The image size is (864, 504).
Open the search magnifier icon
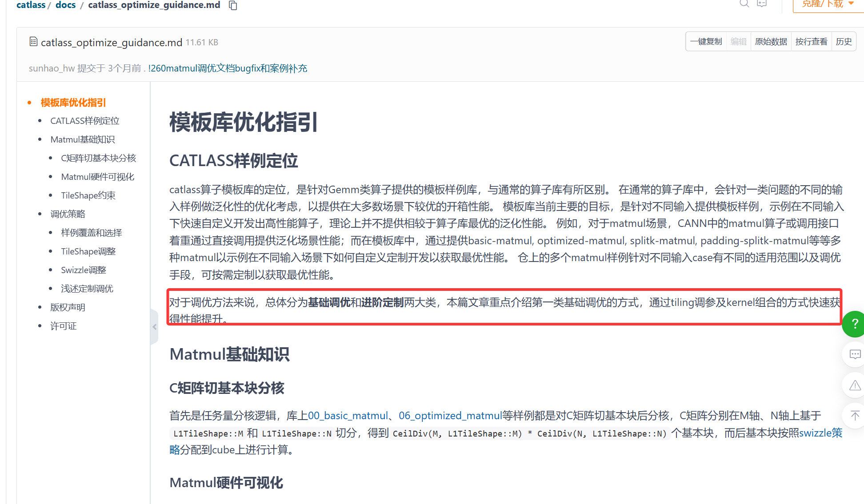point(744,4)
